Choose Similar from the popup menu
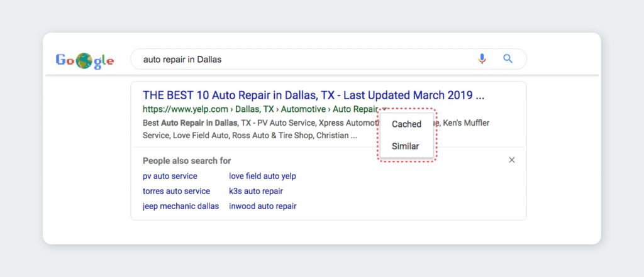Screen dimensions: 644x277 click(x=406, y=146)
